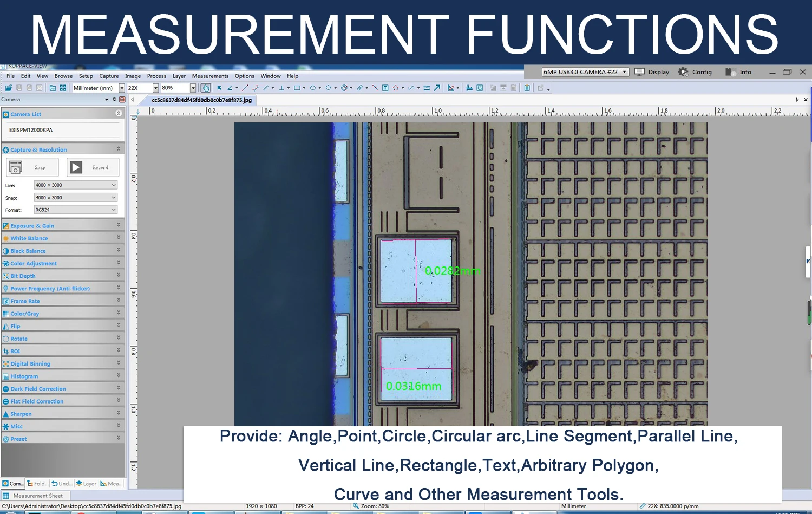Switch to the Undo panel tab
This screenshot has width=812, height=514.
(62, 484)
